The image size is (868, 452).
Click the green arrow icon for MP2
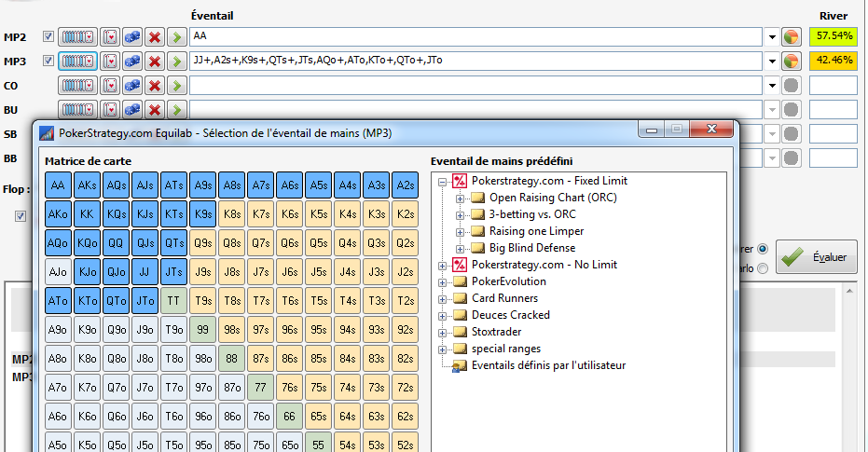[x=176, y=37]
